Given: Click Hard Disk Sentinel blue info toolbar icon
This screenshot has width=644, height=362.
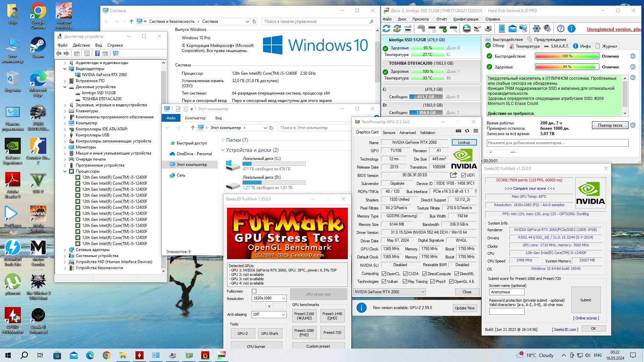Looking at the screenshot, I should tap(572, 28).
